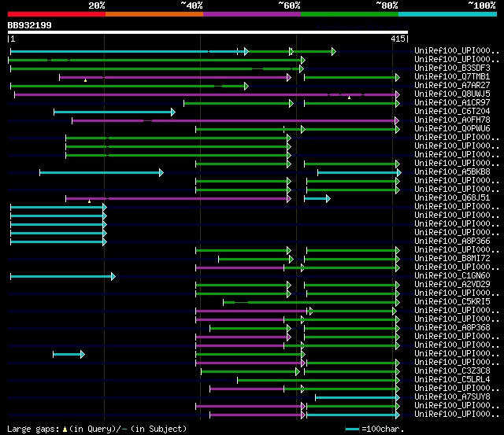Select the UniRef100_C5LRL4 label

click(x=452, y=380)
